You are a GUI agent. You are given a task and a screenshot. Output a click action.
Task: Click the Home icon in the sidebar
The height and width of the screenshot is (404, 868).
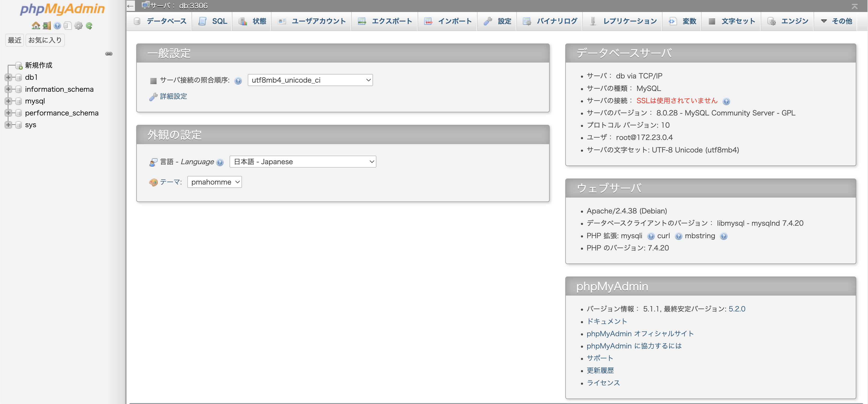point(36,26)
